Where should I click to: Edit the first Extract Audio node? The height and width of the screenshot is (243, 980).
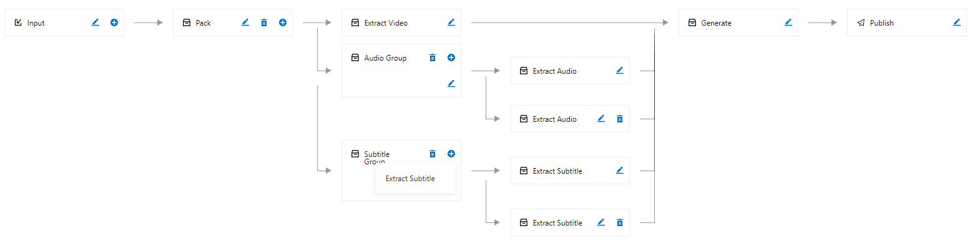[x=620, y=71]
